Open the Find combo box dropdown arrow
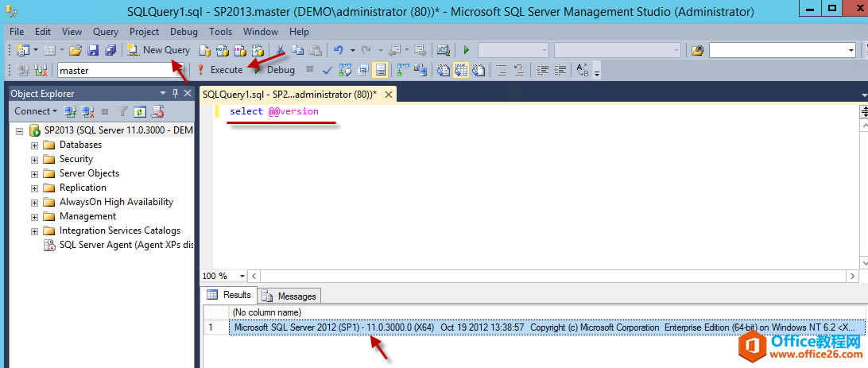 click(851, 50)
